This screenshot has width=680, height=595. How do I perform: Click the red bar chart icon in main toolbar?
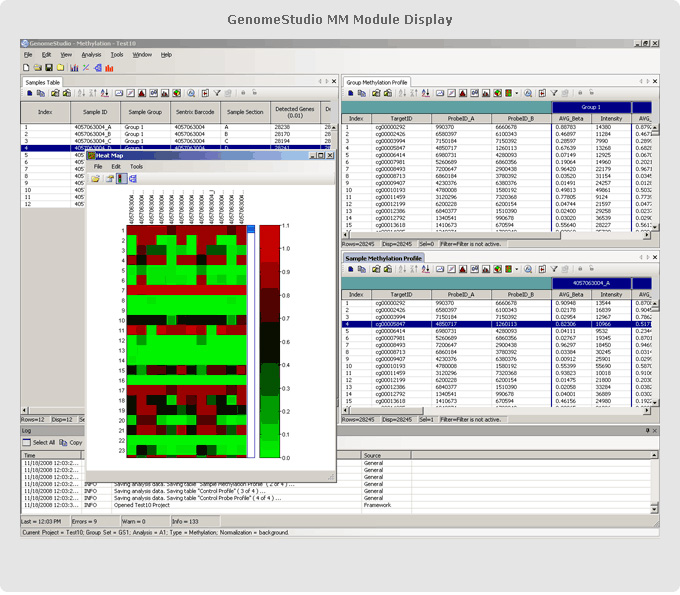click(x=109, y=67)
